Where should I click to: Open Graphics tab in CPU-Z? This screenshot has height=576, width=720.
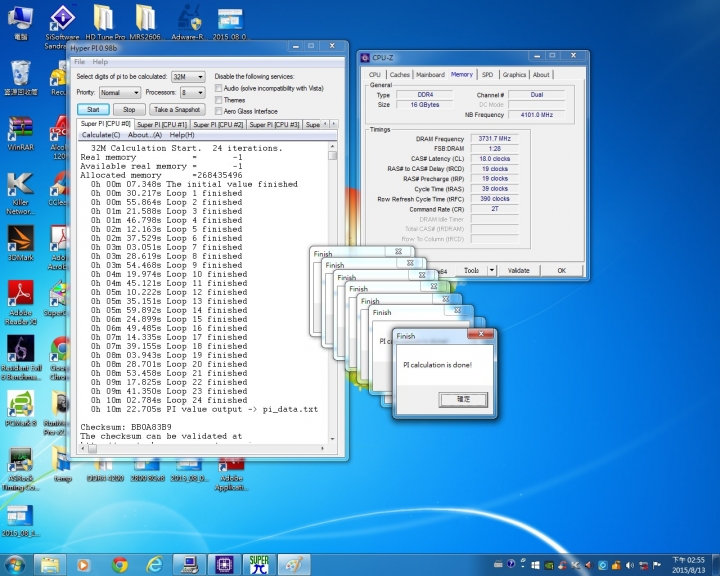(514, 74)
